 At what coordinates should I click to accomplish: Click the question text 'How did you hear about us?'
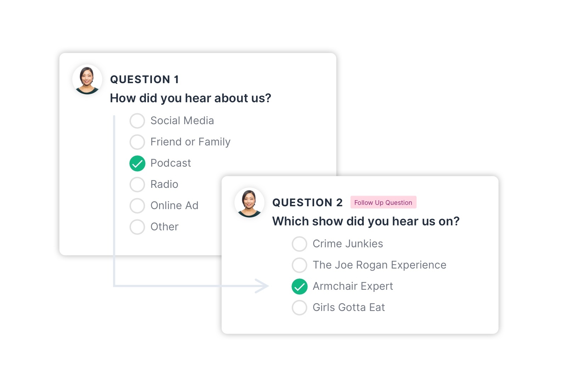191,98
